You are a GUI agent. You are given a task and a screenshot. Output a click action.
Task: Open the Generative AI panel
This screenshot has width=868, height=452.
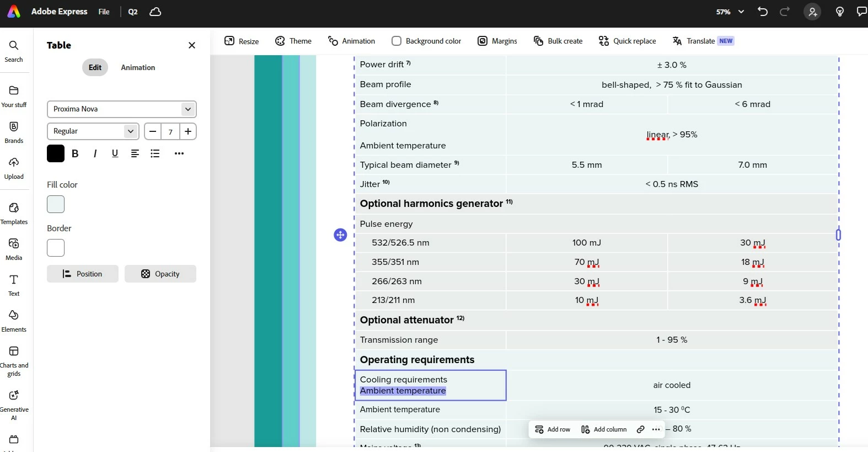14,405
